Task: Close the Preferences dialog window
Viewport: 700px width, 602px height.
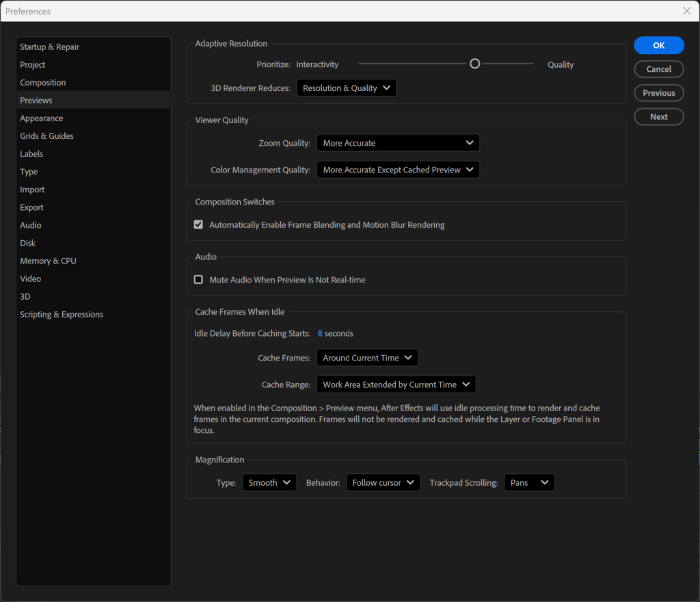Action: click(x=686, y=11)
